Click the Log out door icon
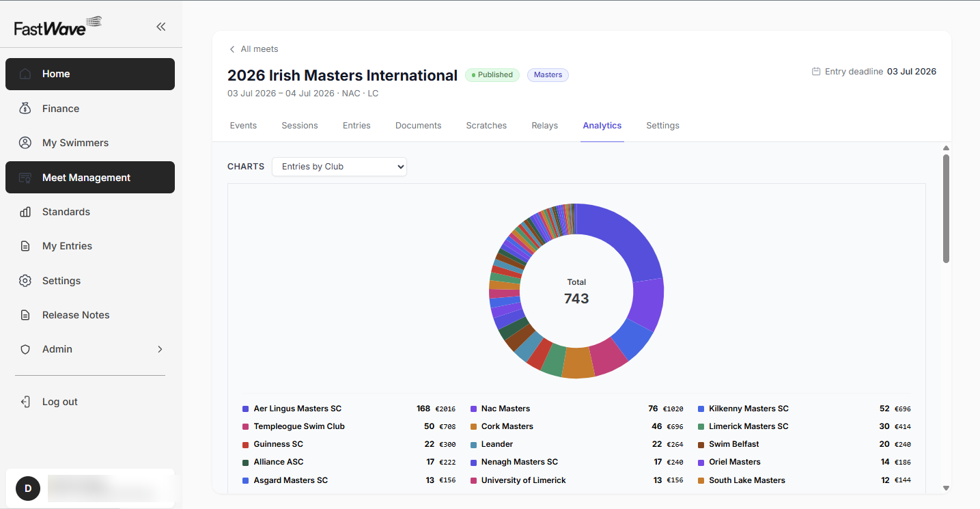980x509 pixels. tap(25, 402)
